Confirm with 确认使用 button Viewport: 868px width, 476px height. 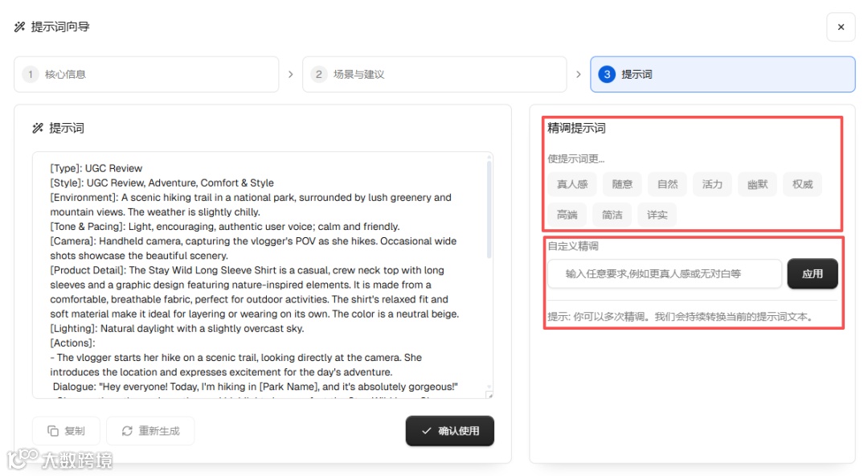tap(449, 431)
